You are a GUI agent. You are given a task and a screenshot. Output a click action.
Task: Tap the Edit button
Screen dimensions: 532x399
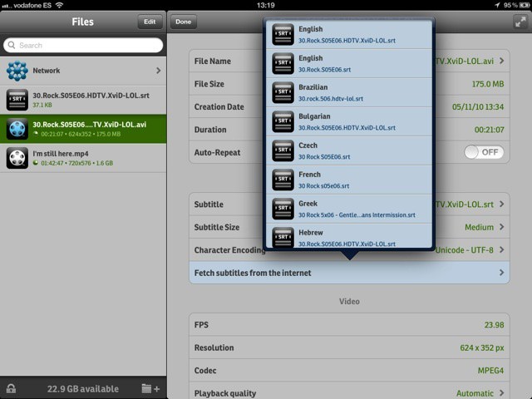150,22
